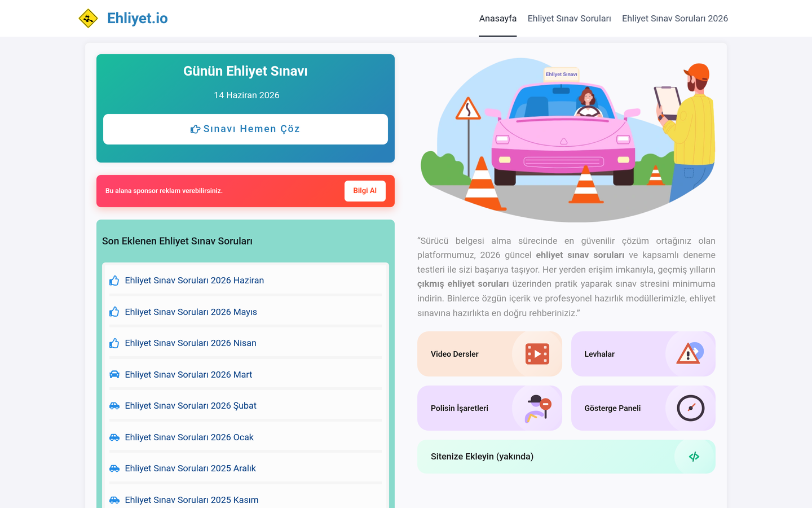Click the Sitenize Ekleyin (yakında) banner
The width and height of the screenshot is (812, 508).
pyautogui.click(x=566, y=457)
